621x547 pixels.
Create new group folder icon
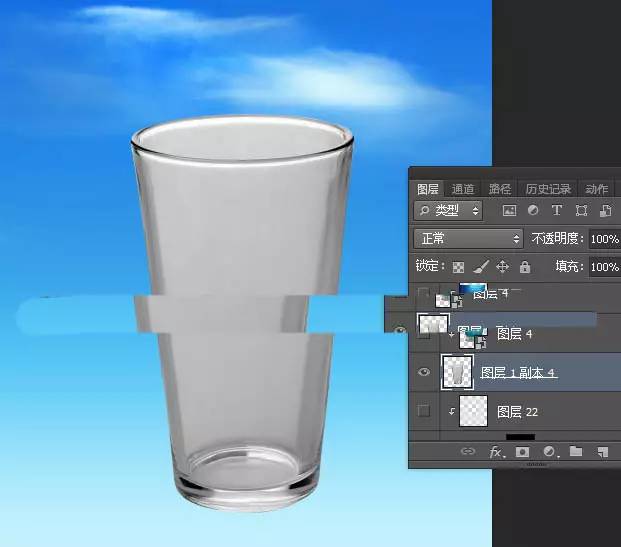pyautogui.click(x=576, y=452)
